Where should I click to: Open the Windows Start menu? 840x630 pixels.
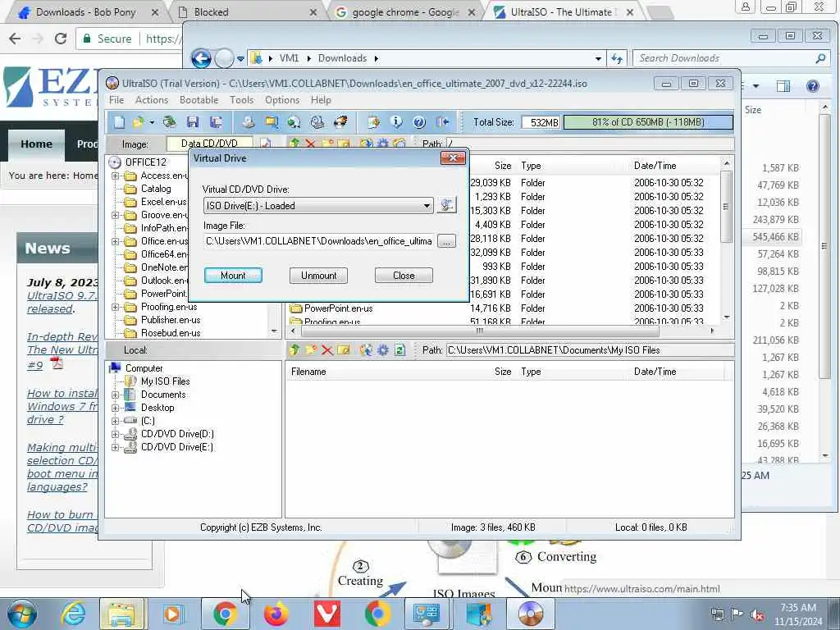(x=21, y=614)
